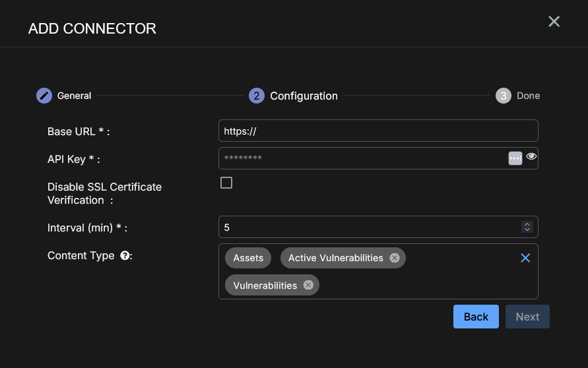Clear all selected content types

point(525,258)
